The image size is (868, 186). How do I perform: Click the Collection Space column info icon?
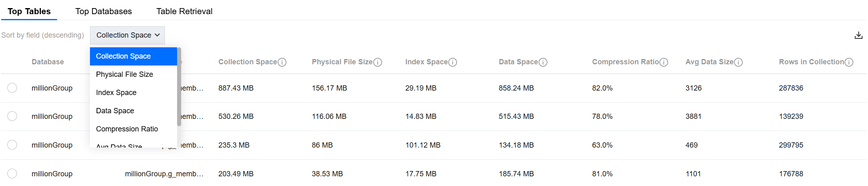point(282,62)
